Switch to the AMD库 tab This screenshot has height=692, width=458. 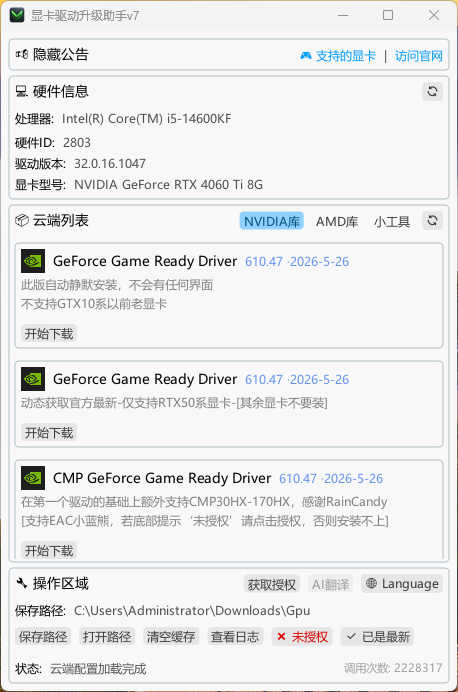click(337, 221)
